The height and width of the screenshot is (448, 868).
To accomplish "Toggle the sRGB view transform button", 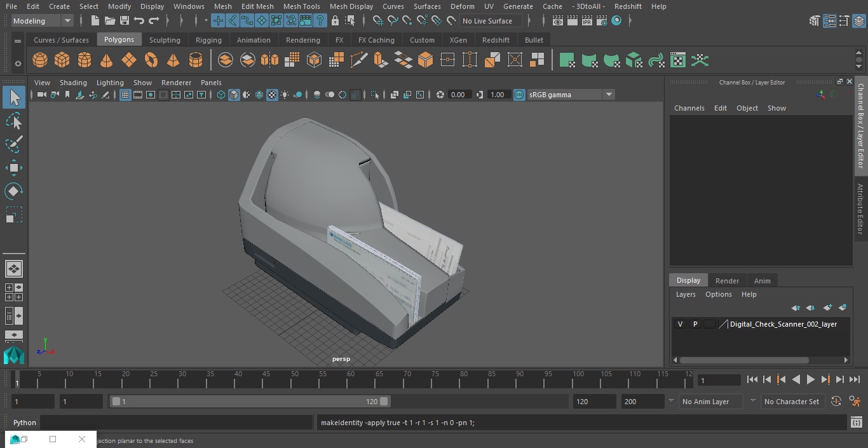I will pyautogui.click(x=519, y=95).
